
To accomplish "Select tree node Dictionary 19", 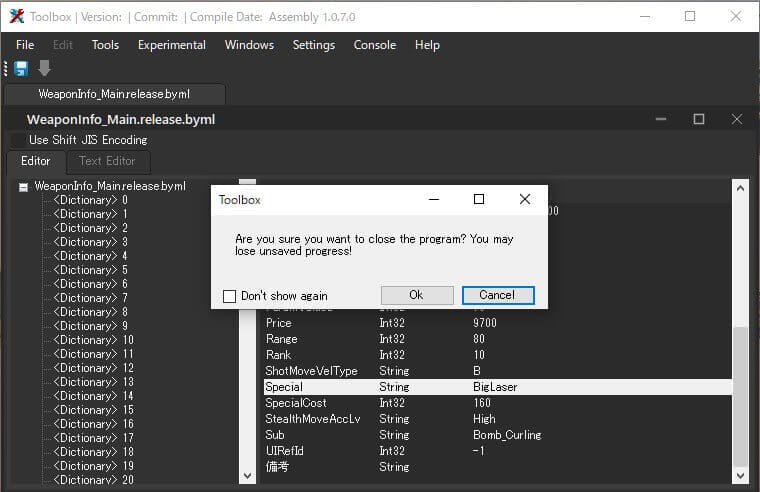I will (x=94, y=466).
